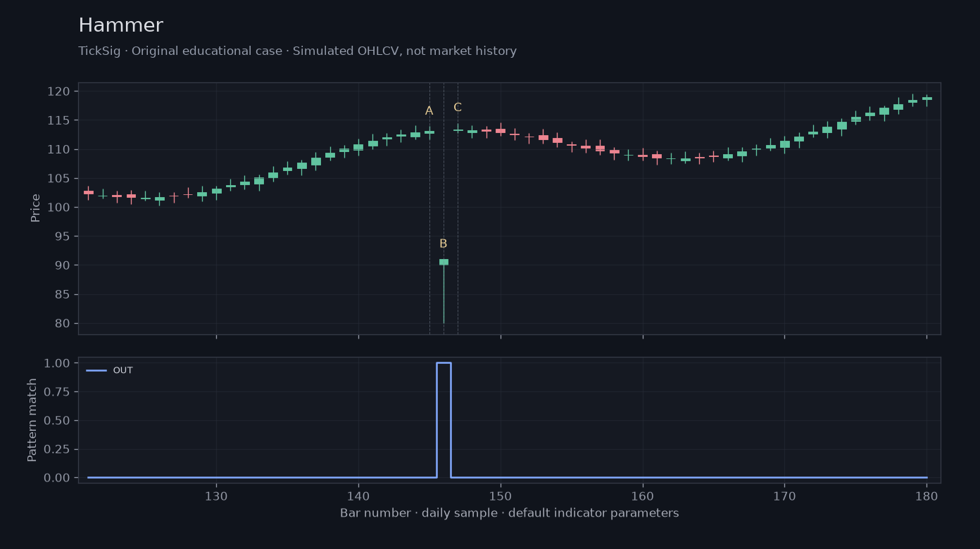Click the 0.50 pattern match tick label

click(x=58, y=421)
